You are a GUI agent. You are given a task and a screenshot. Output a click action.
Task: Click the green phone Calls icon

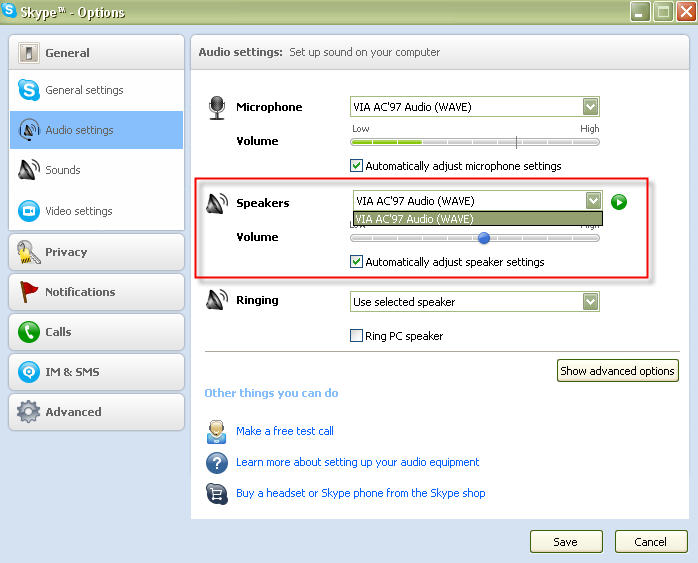tap(29, 332)
